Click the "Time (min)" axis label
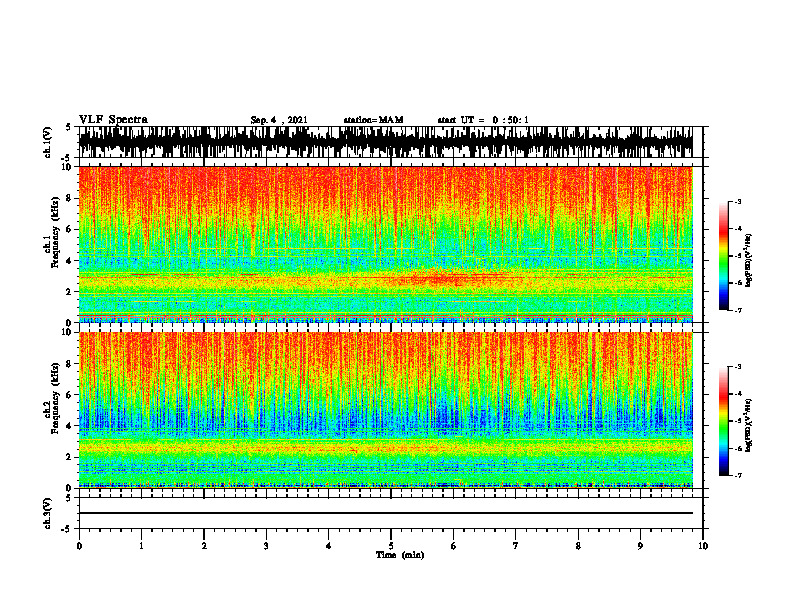The height and width of the screenshot is (612, 792). [400, 555]
